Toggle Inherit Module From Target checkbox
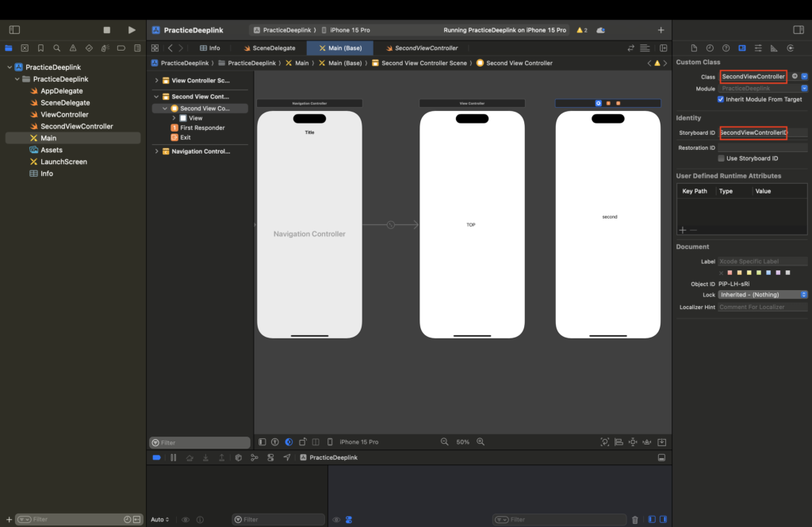Image resolution: width=812 pixels, height=527 pixels. tap(720, 99)
